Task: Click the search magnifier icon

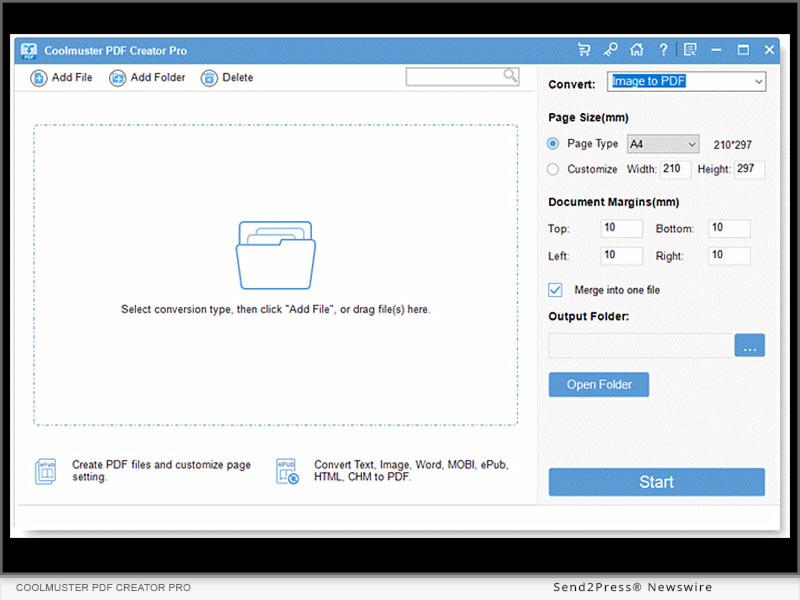Action: [510, 76]
